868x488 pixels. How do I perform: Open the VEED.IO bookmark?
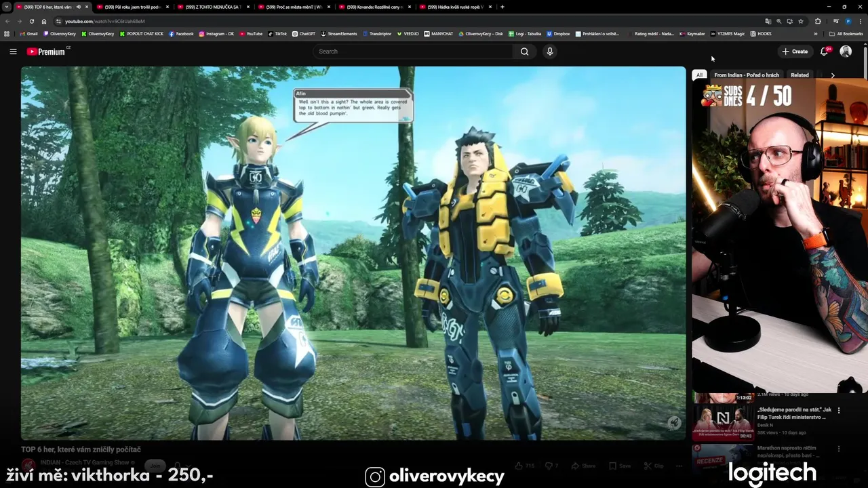(408, 33)
